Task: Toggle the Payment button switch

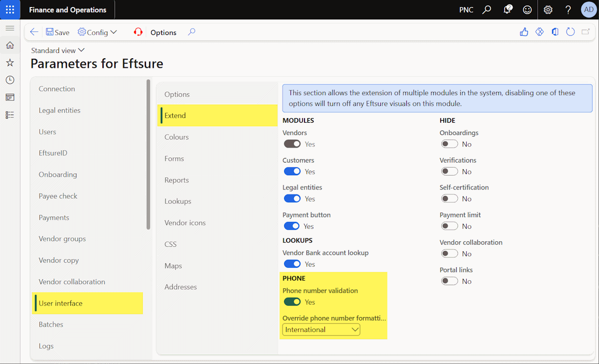Action: click(x=293, y=226)
